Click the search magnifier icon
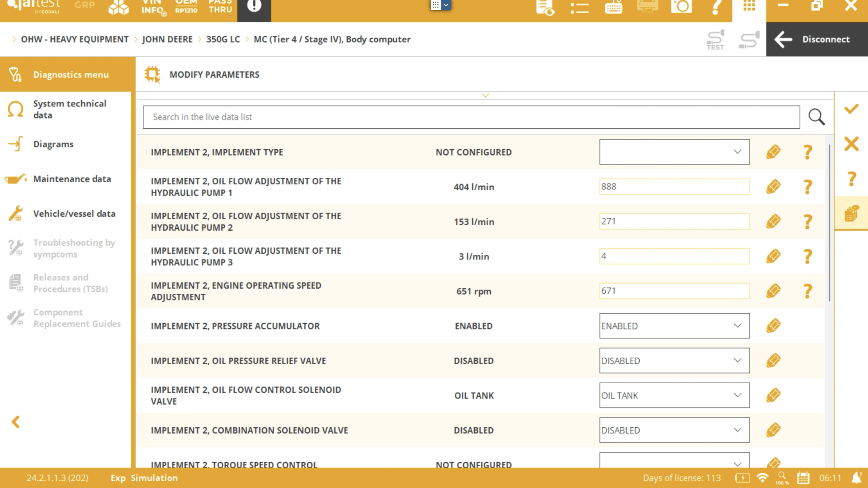Screen dimensions: 868x488 (x=816, y=117)
